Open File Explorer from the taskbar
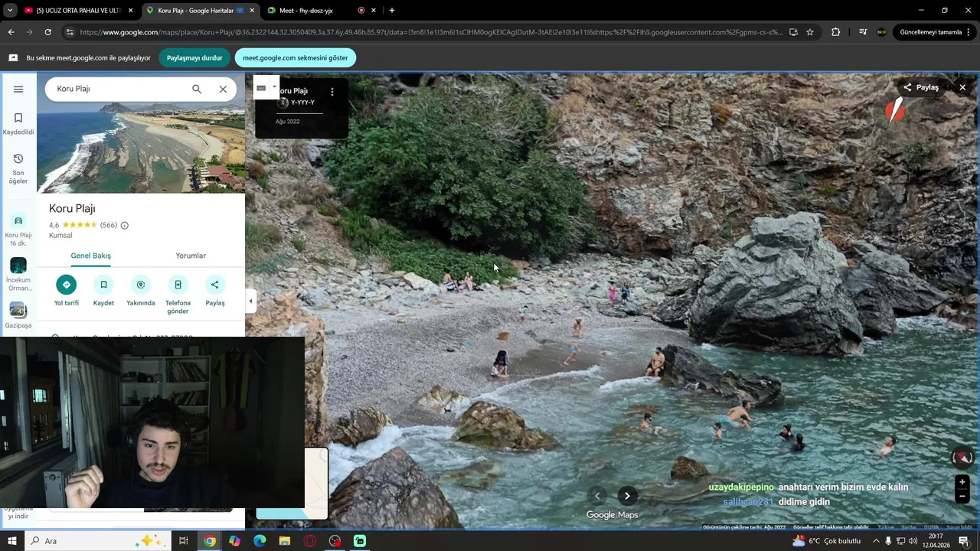Image resolution: width=980 pixels, height=551 pixels. pyautogui.click(x=285, y=541)
